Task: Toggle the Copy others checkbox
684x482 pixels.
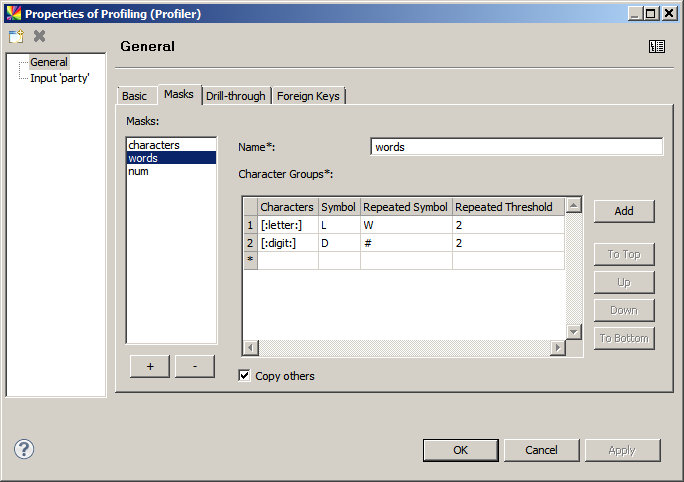Action: (245, 376)
